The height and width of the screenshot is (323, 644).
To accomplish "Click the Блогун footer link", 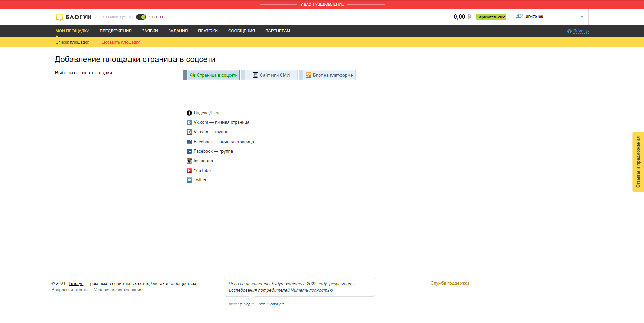I will click(x=76, y=284).
